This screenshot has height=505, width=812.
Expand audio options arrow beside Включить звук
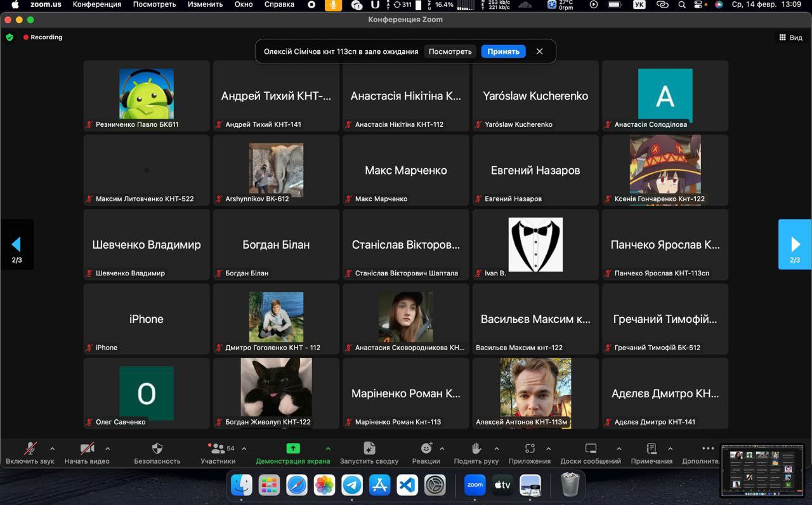tap(52, 449)
